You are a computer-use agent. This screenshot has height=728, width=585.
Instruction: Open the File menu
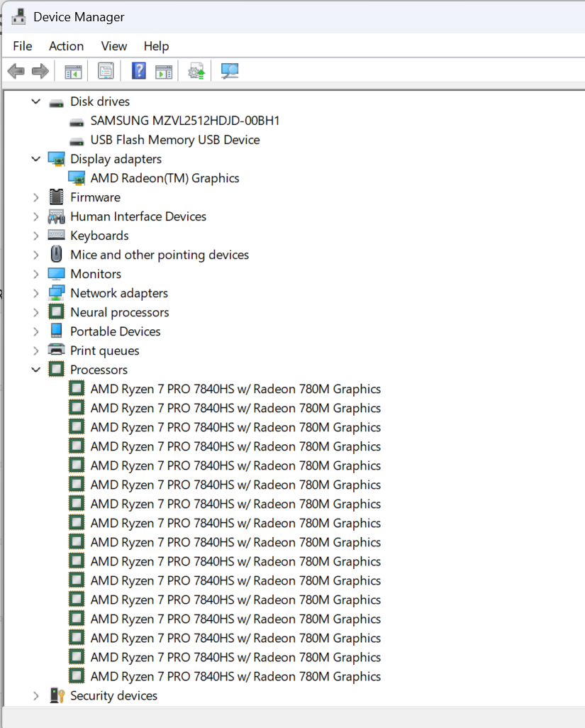click(22, 46)
